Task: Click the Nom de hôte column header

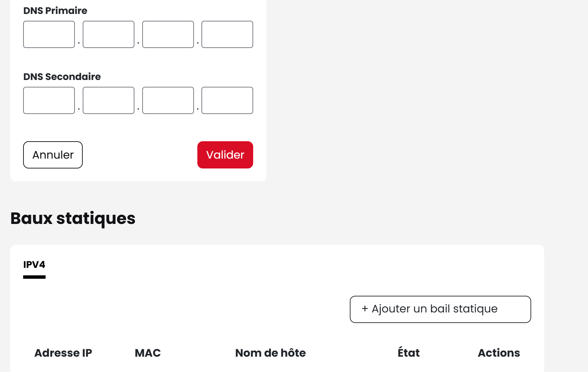Action: [271, 353]
